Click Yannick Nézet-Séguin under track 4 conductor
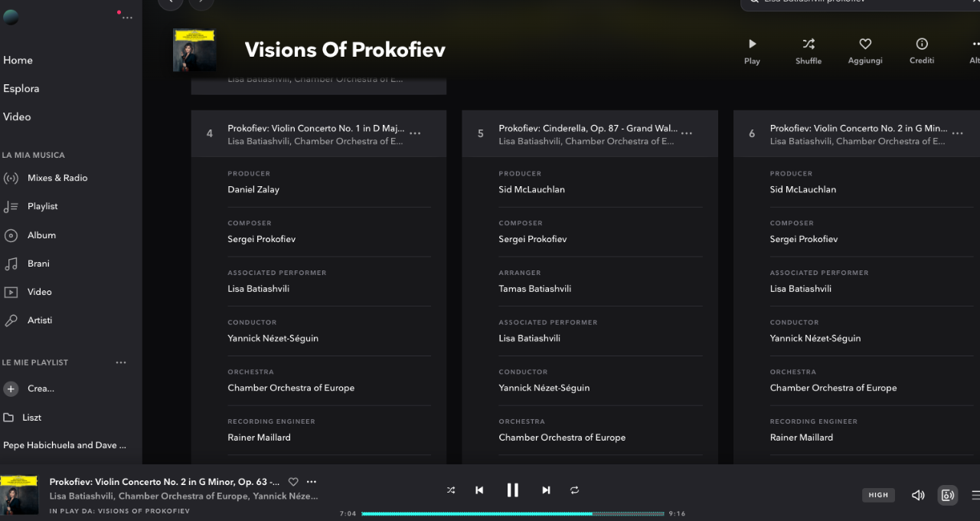980x521 pixels. [x=273, y=338]
